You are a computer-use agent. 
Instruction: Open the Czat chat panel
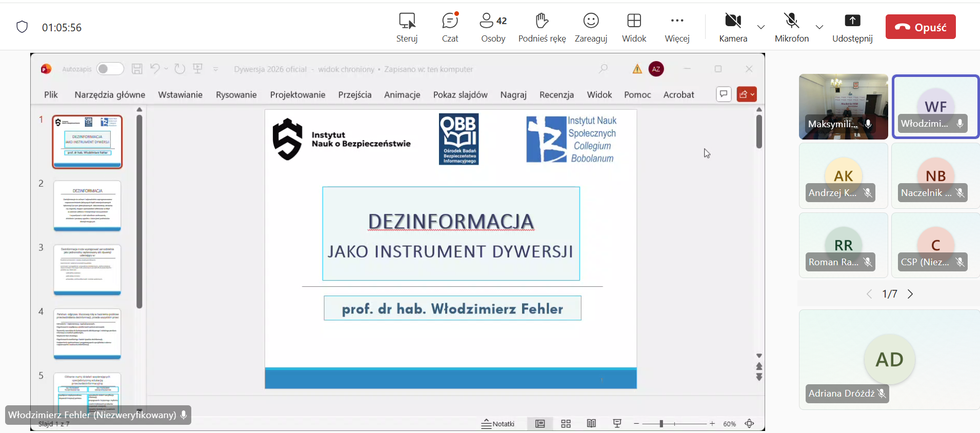pos(450,27)
